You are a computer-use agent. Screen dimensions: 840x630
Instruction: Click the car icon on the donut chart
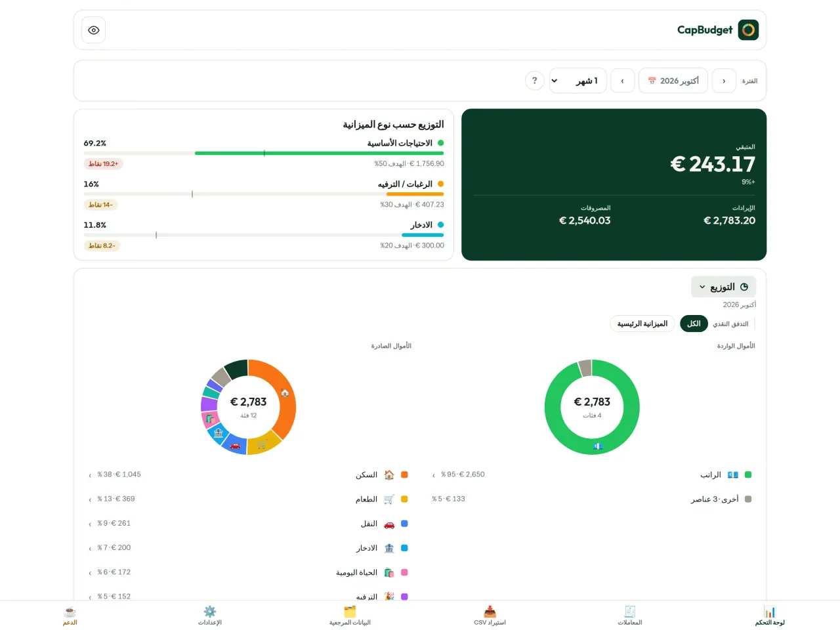tap(235, 445)
